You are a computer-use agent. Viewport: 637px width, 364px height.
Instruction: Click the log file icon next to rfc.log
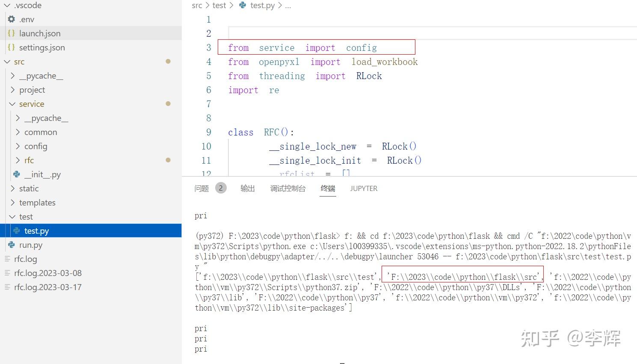pos(7,259)
